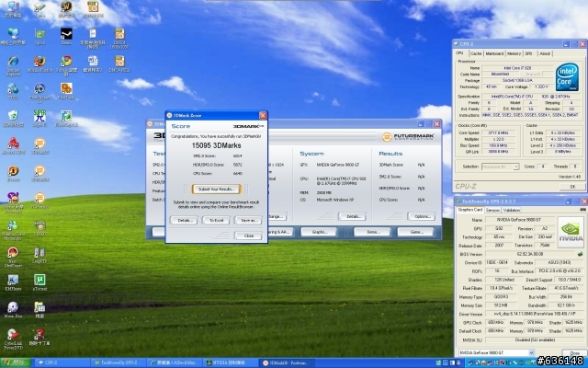Click OK in the CPU-Z window
The width and height of the screenshot is (588, 368).
coord(572,186)
